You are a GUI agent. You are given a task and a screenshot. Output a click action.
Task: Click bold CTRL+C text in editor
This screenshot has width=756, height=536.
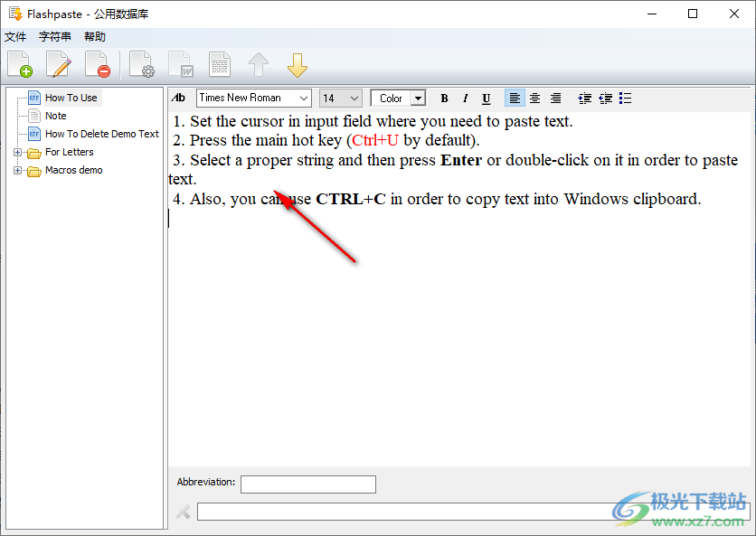pos(351,199)
